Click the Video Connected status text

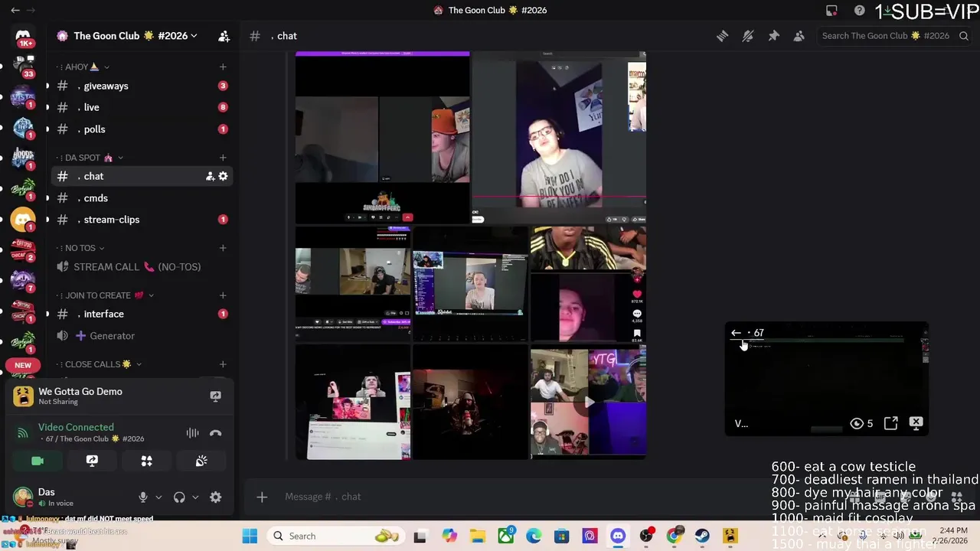(76, 427)
